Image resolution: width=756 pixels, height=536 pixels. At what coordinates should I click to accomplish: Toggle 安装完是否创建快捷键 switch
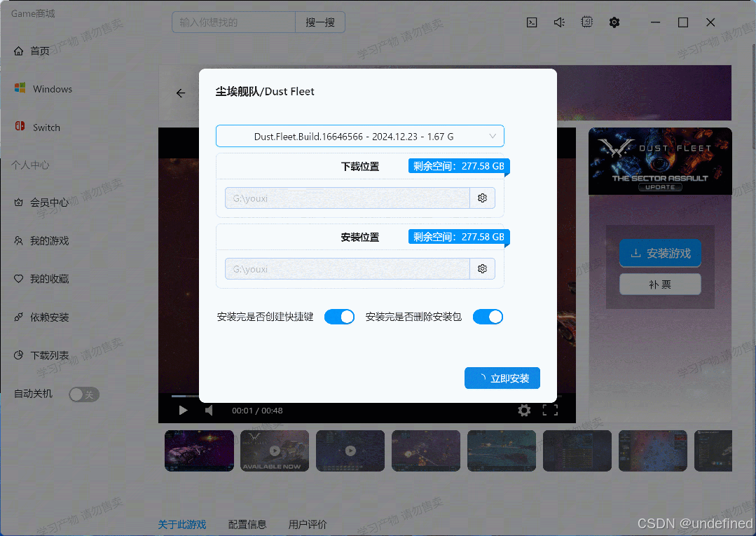(339, 317)
